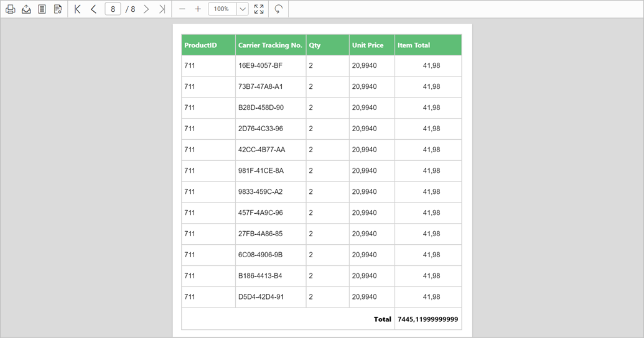The width and height of the screenshot is (644, 338).
Task: Click the Unit Price column header
Action: (x=372, y=45)
